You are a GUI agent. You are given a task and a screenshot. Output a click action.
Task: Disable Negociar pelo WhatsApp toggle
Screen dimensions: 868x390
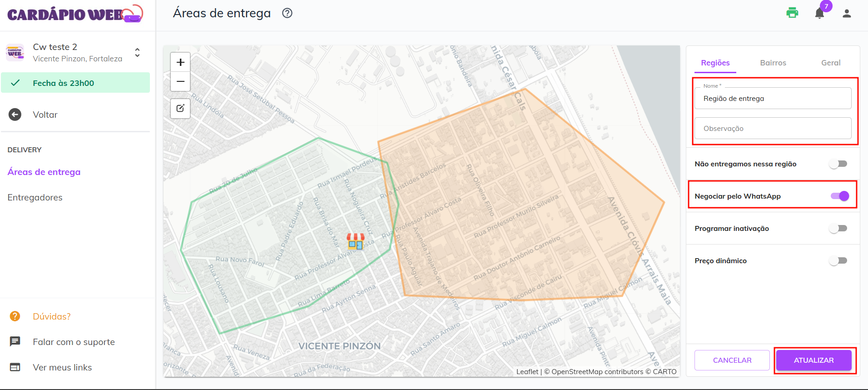[x=839, y=196]
